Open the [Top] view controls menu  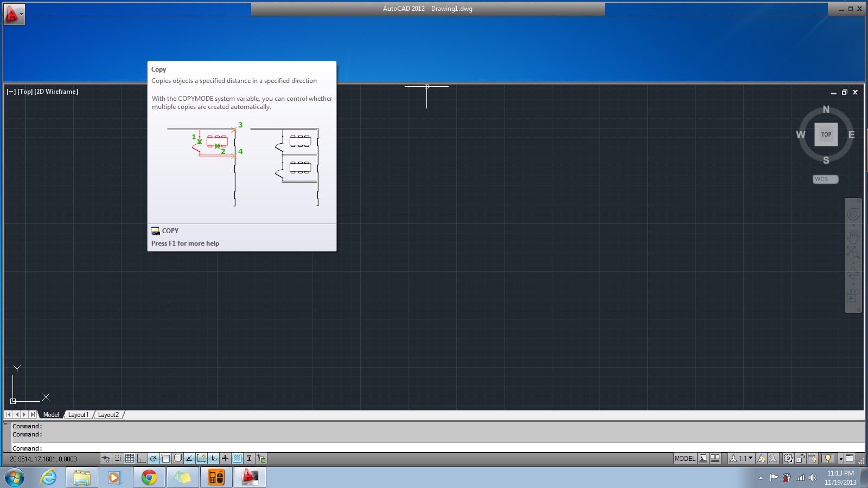click(x=25, y=92)
